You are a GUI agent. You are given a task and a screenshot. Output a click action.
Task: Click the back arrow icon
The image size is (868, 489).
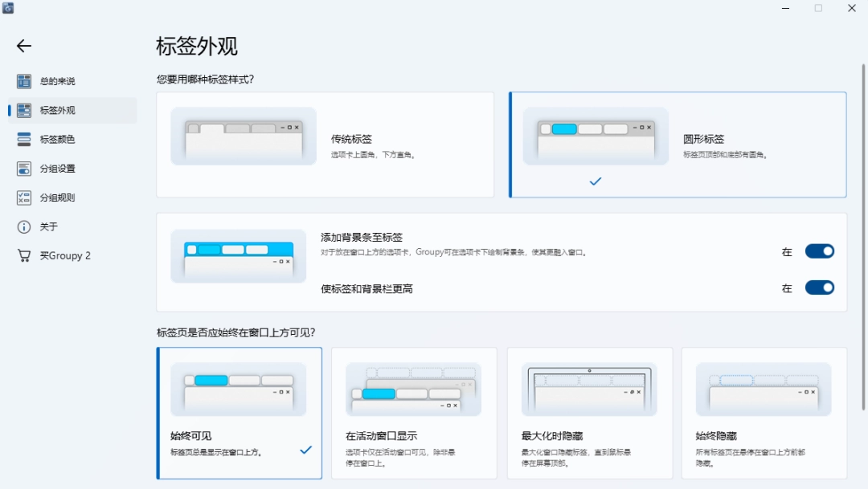click(x=24, y=47)
